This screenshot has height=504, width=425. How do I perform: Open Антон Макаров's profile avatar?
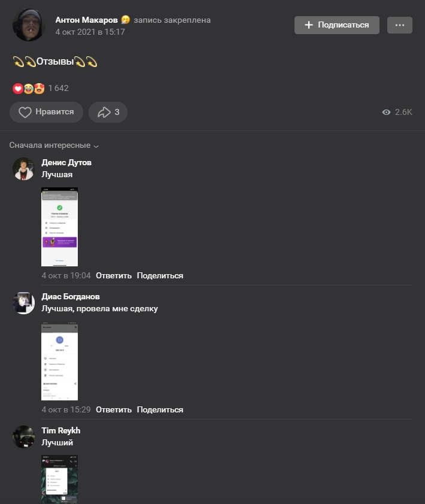click(28, 25)
